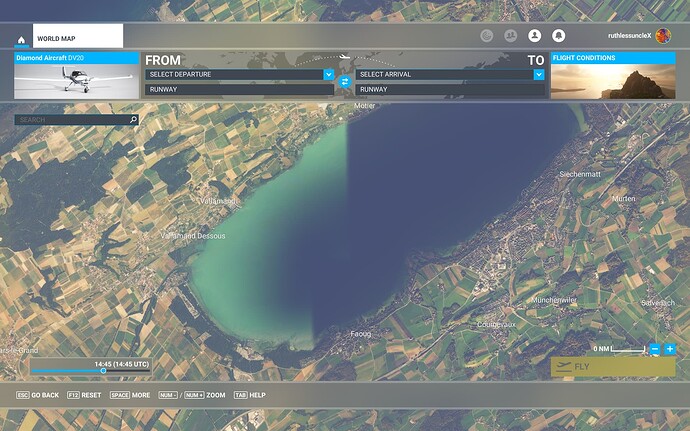Screen dimensions: 690x431
Task: Open the Diamond Aircraft DV20 selection panel
Action: [x=76, y=77]
